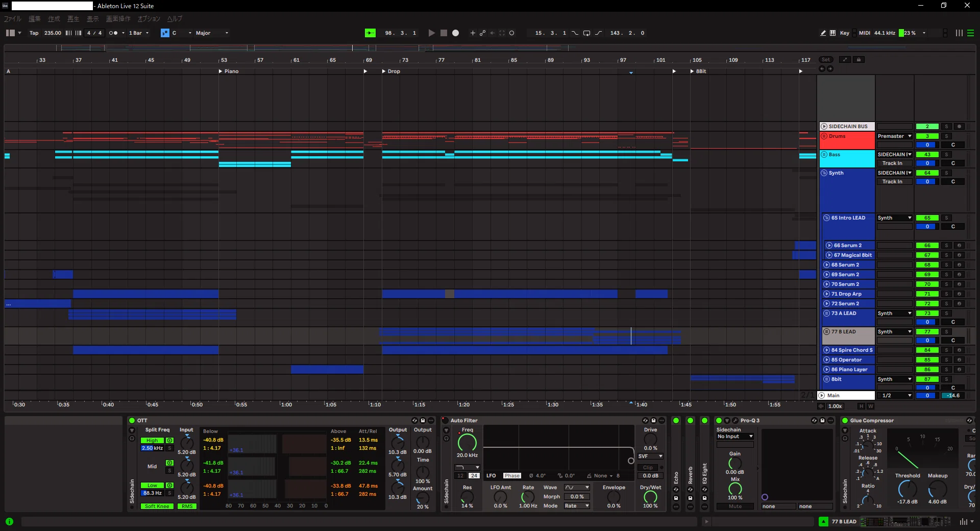
Task: Open Drums Premaster output dropdown
Action: pos(895,136)
